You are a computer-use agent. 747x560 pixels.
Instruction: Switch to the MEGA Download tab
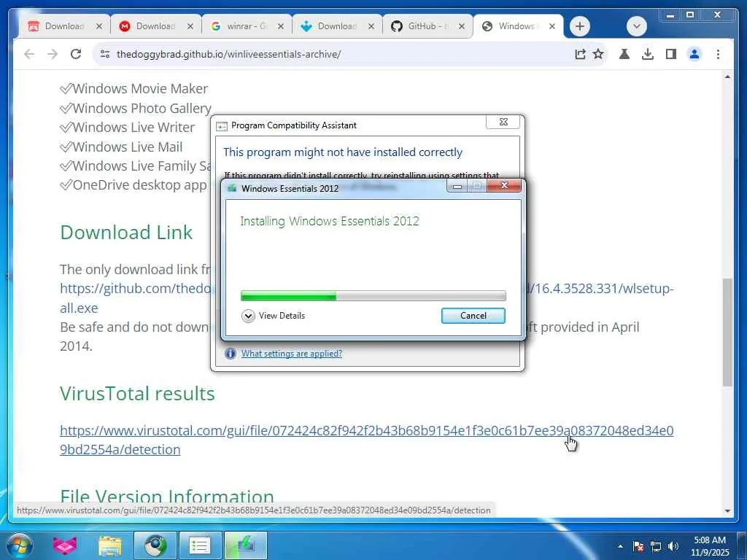coord(155,26)
